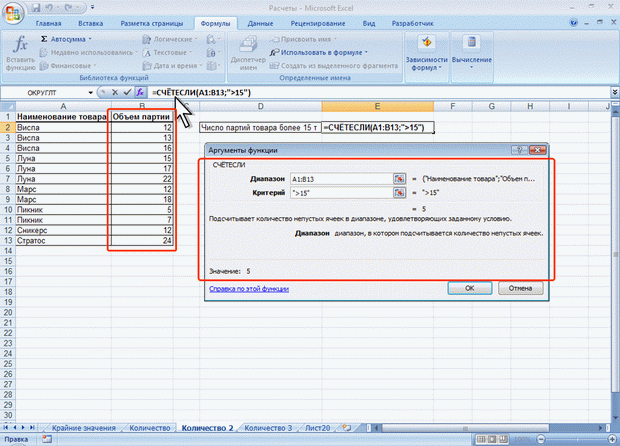
Task: Click header cell Наименование товара
Action: tap(62, 117)
